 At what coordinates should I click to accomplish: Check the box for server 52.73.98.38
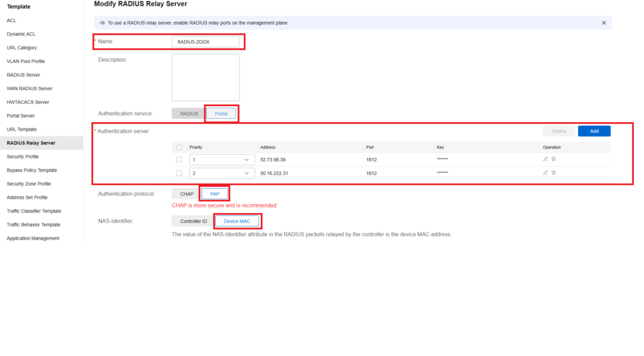point(179,160)
